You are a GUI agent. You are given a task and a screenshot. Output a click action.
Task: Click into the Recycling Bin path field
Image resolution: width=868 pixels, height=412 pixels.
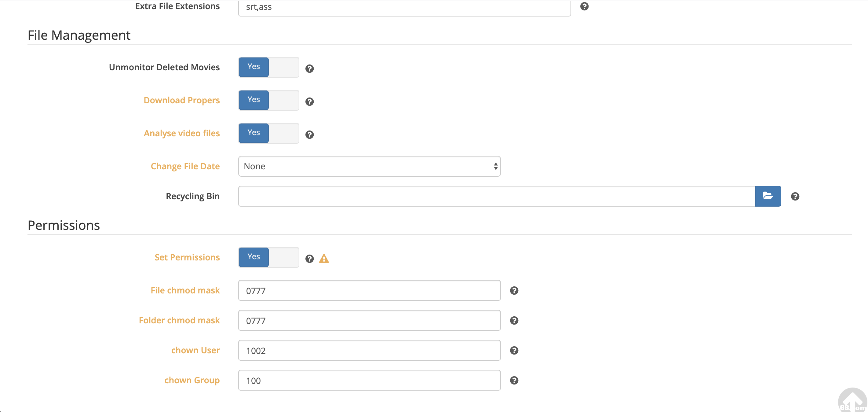496,196
